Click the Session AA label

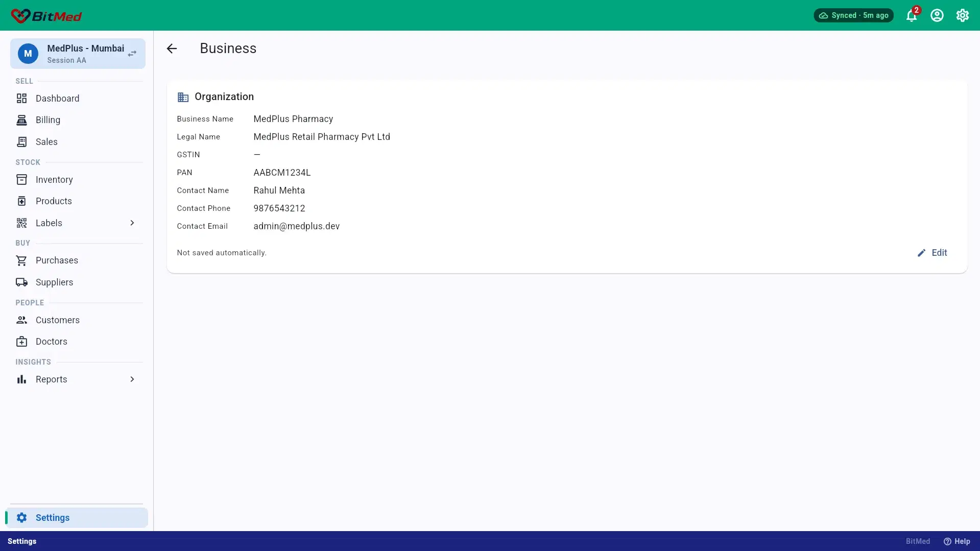(66, 60)
